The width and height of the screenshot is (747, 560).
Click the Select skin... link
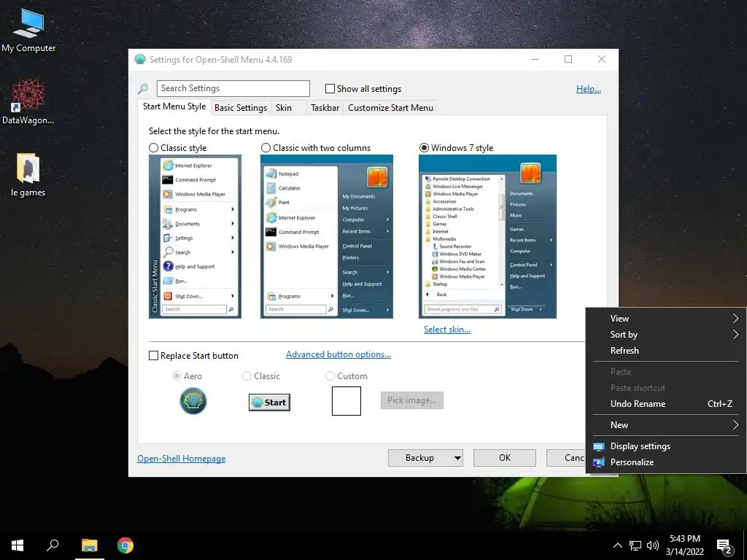point(447,330)
